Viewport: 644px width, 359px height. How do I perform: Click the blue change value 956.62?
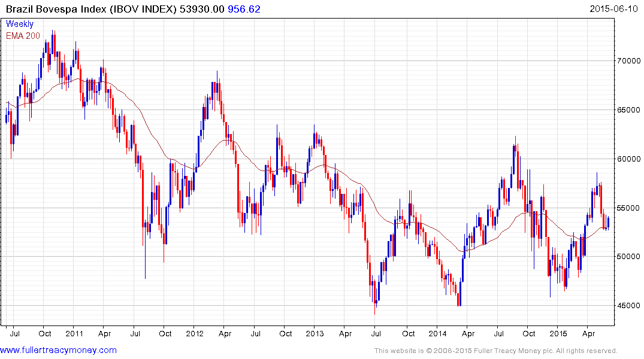(244, 9)
